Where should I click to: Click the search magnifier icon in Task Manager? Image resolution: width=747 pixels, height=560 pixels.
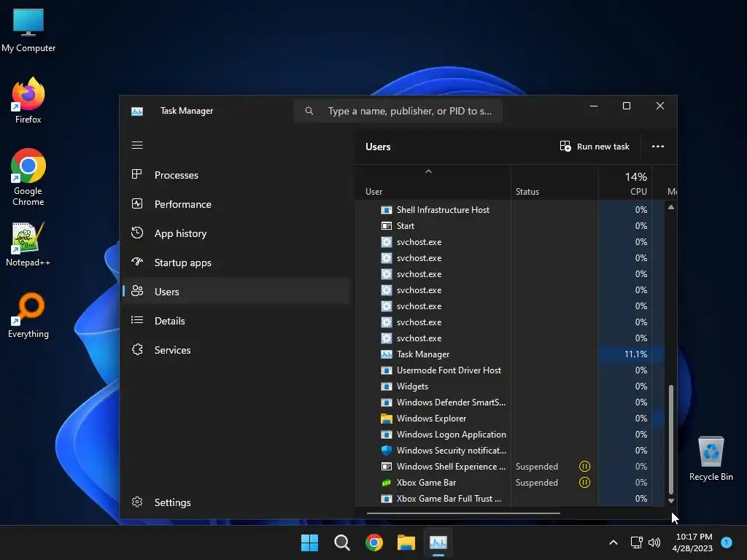click(x=309, y=111)
